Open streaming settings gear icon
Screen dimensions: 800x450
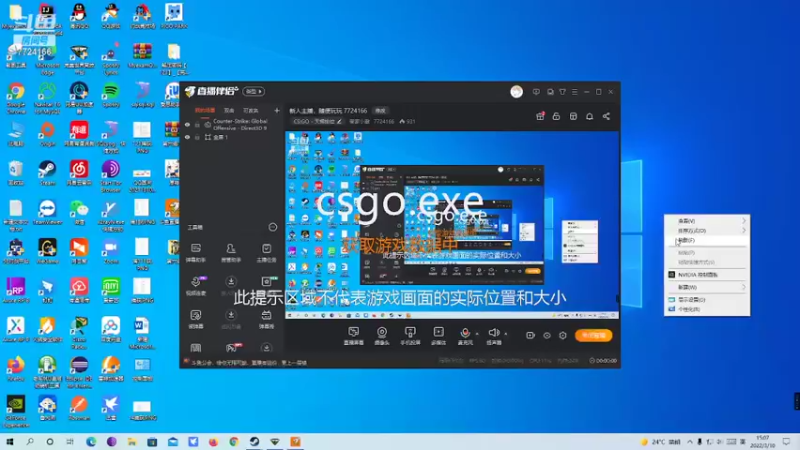point(563,335)
